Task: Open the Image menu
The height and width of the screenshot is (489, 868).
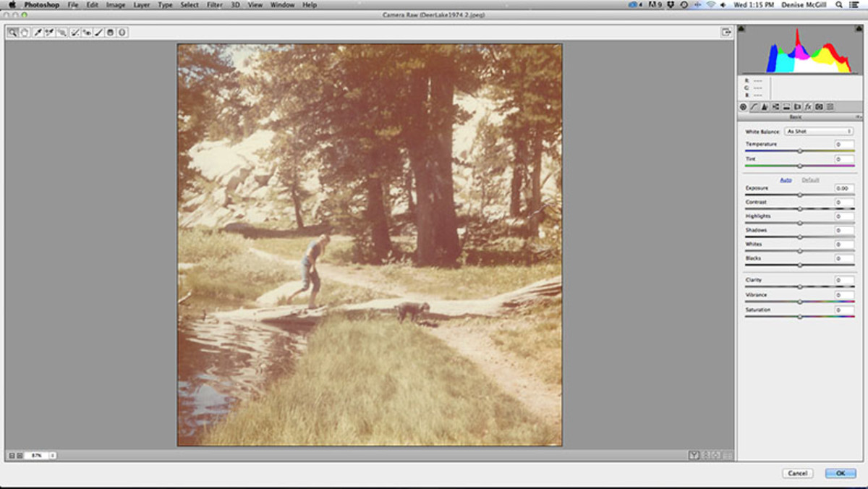Action: click(115, 4)
